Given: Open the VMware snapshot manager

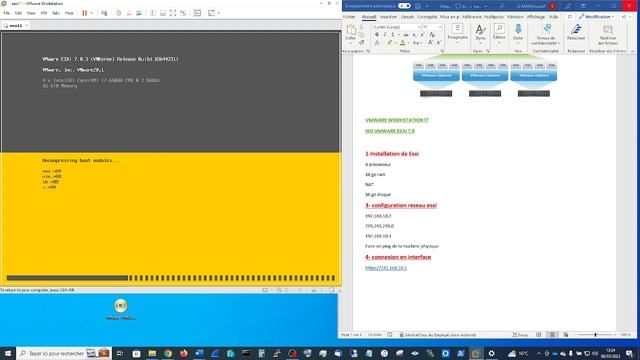Looking at the screenshot, I should point(139,13).
